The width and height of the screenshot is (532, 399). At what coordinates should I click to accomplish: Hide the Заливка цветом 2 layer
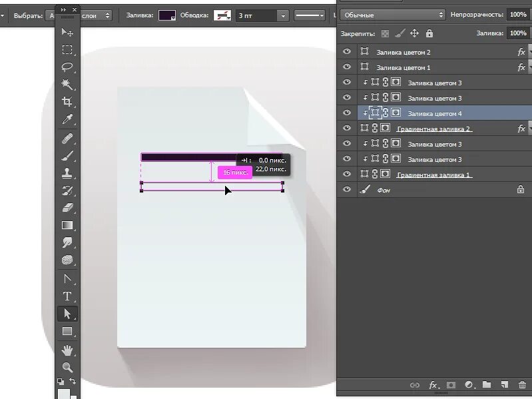tap(347, 51)
